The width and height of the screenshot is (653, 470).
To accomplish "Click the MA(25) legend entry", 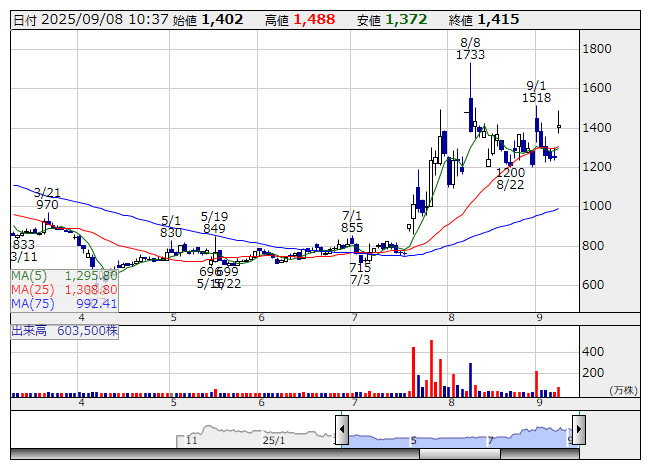I will pyautogui.click(x=65, y=289).
